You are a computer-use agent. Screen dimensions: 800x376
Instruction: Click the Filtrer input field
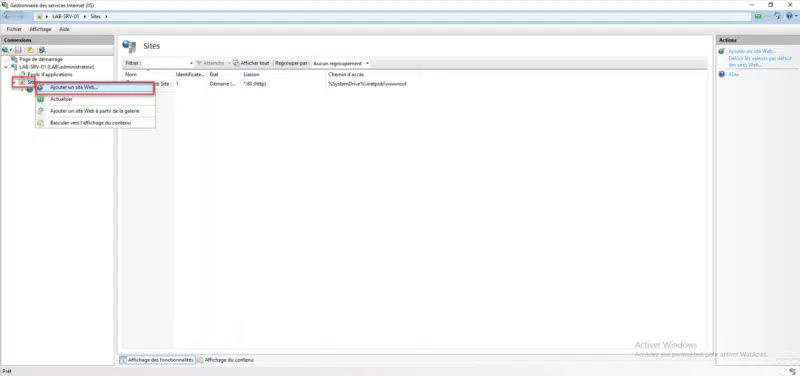(x=166, y=63)
